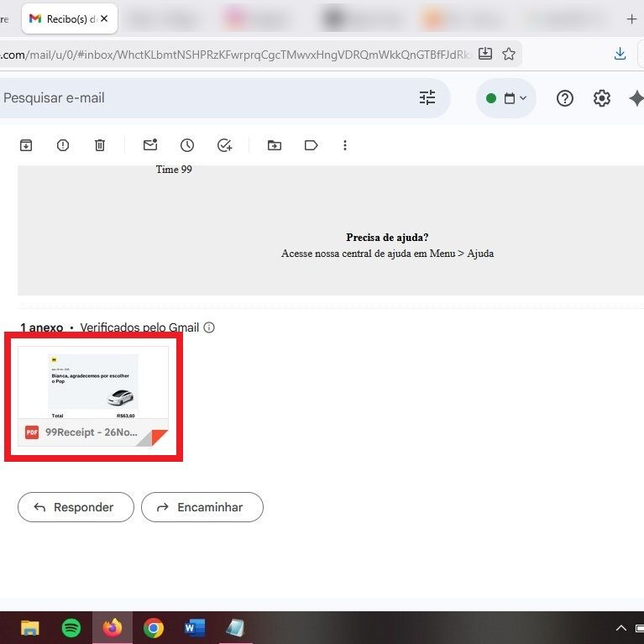
Task: Launch Spotify from the taskbar
Action: (x=71, y=627)
